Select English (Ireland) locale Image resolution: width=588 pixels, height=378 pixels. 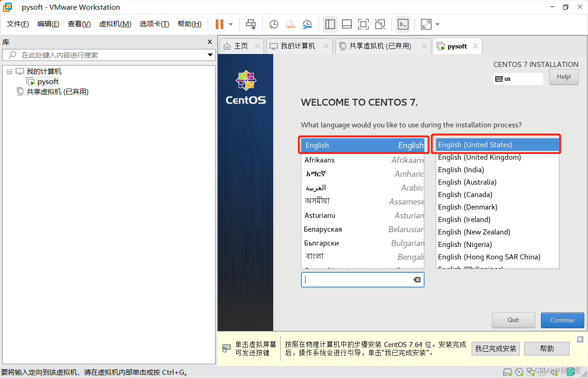(x=498, y=220)
